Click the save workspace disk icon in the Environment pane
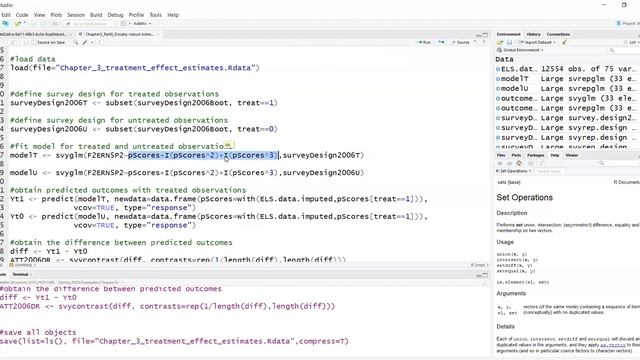 (x=509, y=42)
